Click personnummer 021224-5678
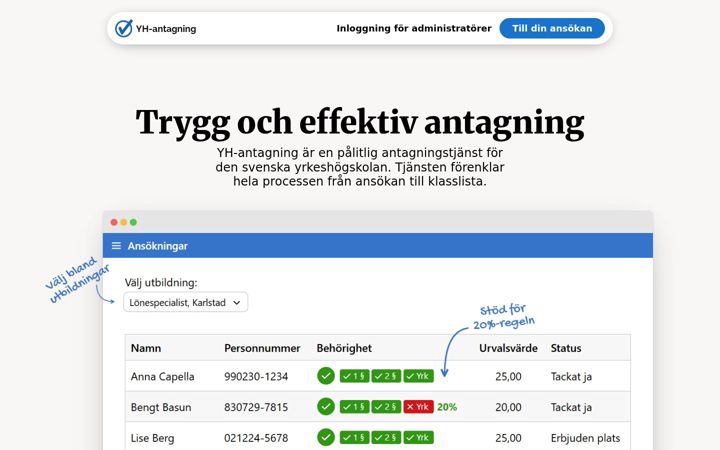 tap(256, 438)
